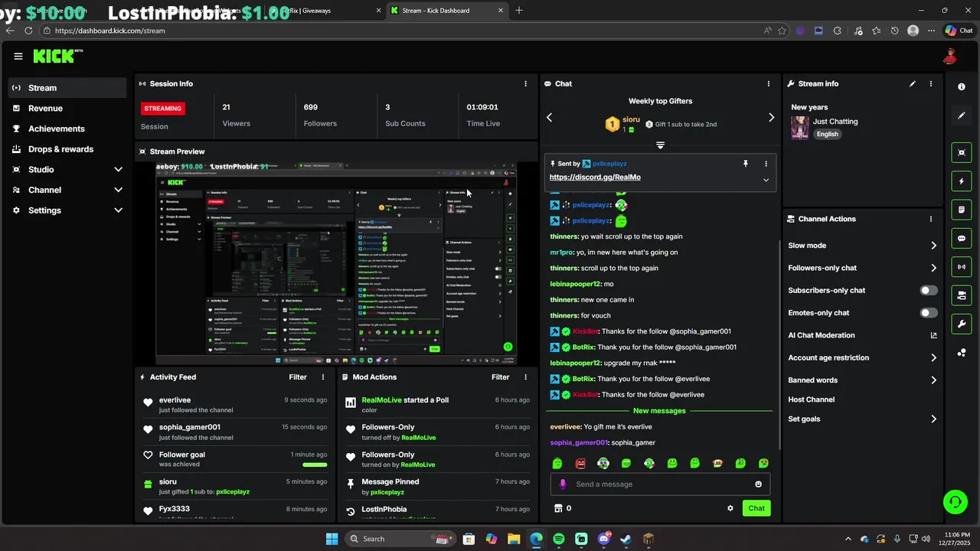This screenshot has width=980, height=551.
Task: Open Chat panel options menu
Action: click(769, 83)
